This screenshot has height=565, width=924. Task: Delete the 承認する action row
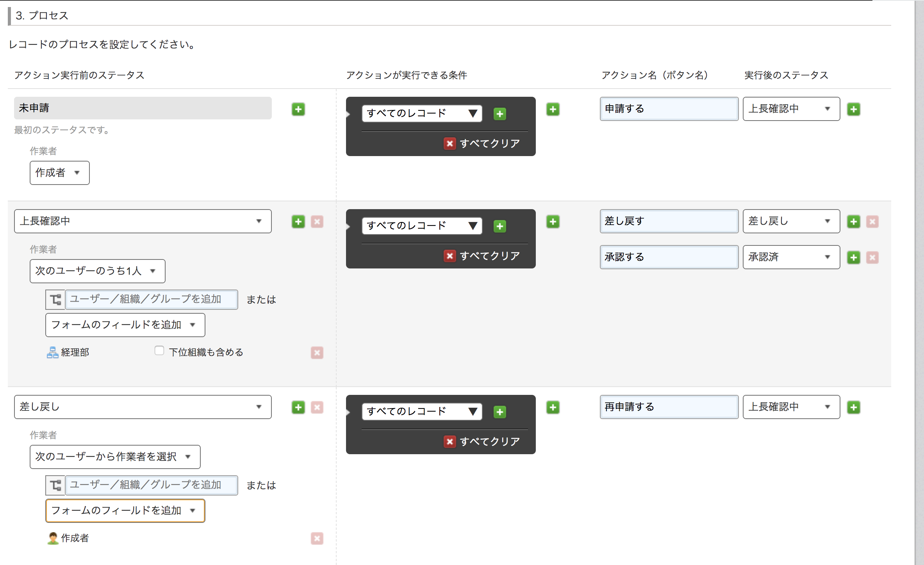[x=872, y=258]
